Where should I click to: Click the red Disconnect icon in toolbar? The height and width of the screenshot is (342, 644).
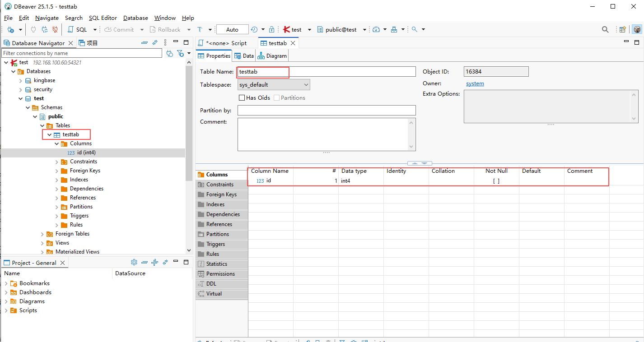point(55,30)
